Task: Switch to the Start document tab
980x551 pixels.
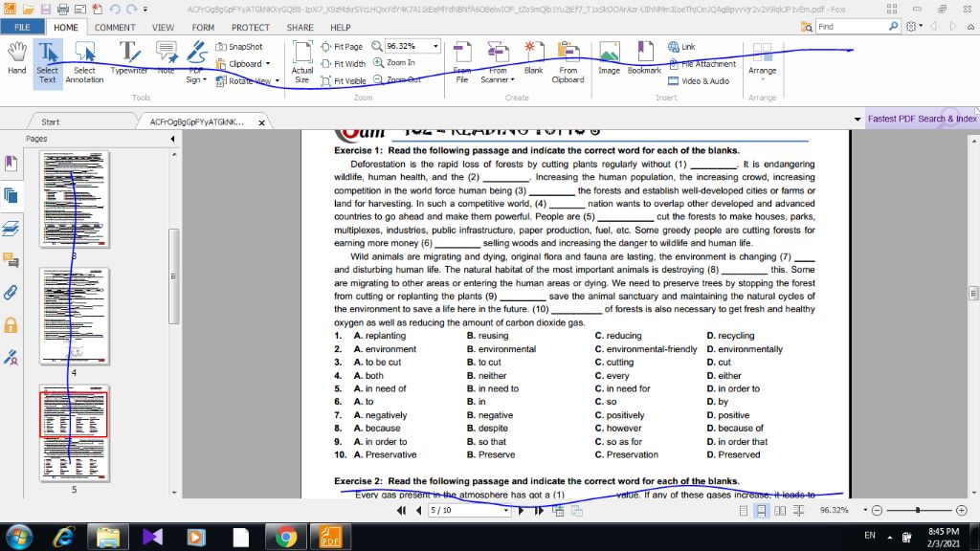Action: (x=51, y=121)
